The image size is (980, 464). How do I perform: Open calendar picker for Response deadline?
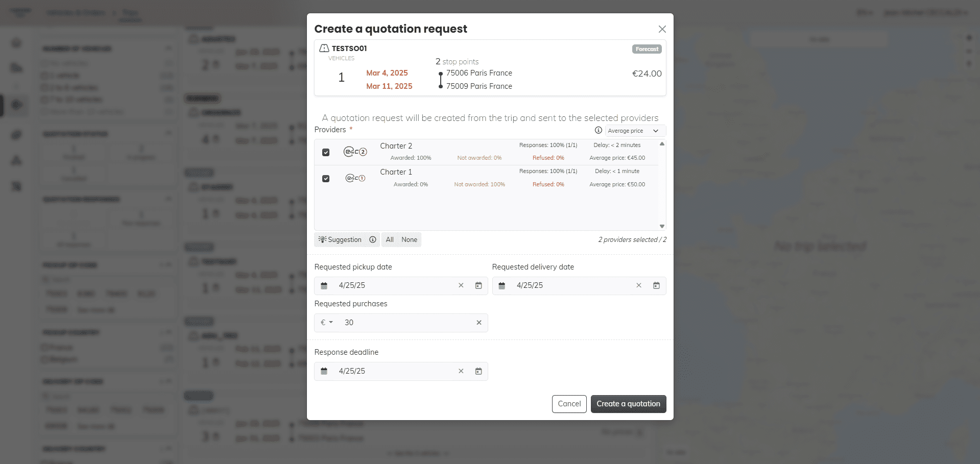click(x=479, y=371)
